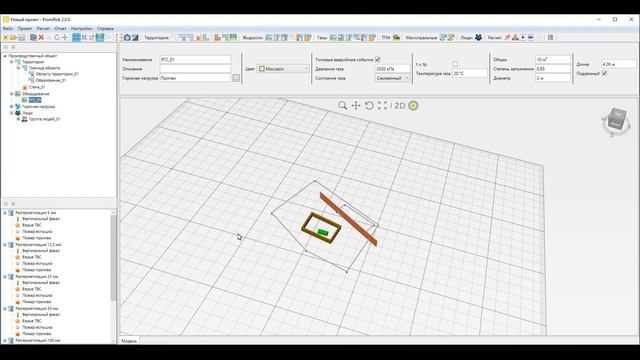The width and height of the screenshot is (640, 360).
Task: Collapse the Оборудование tree node
Action: (11, 94)
